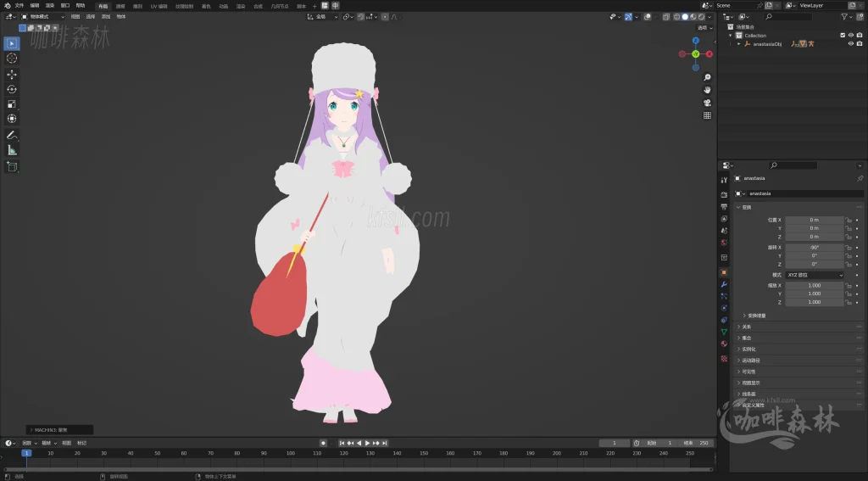Image resolution: width=868 pixels, height=481 pixels.
Task: Select the Annotate tool
Action: pos(12,135)
